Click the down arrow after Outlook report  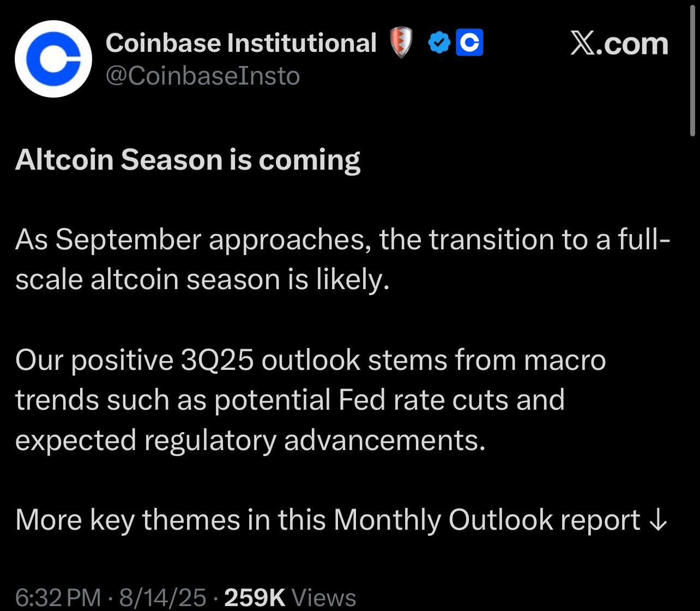point(658,520)
